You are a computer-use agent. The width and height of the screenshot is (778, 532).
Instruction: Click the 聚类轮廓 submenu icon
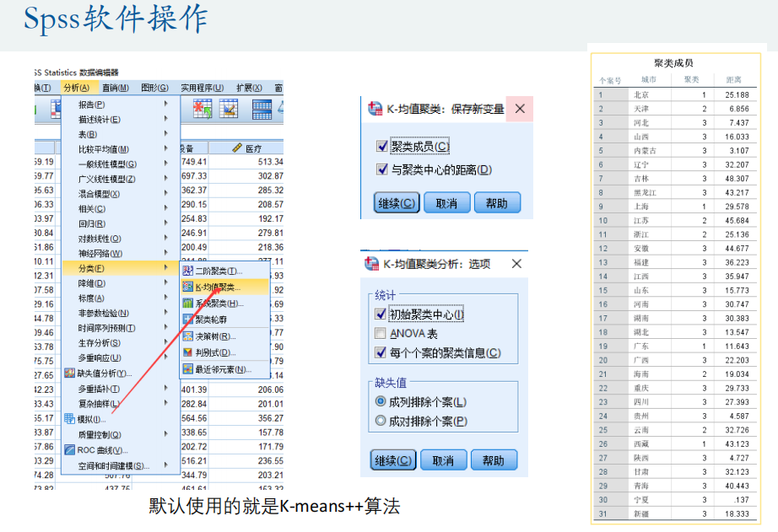click(187, 320)
